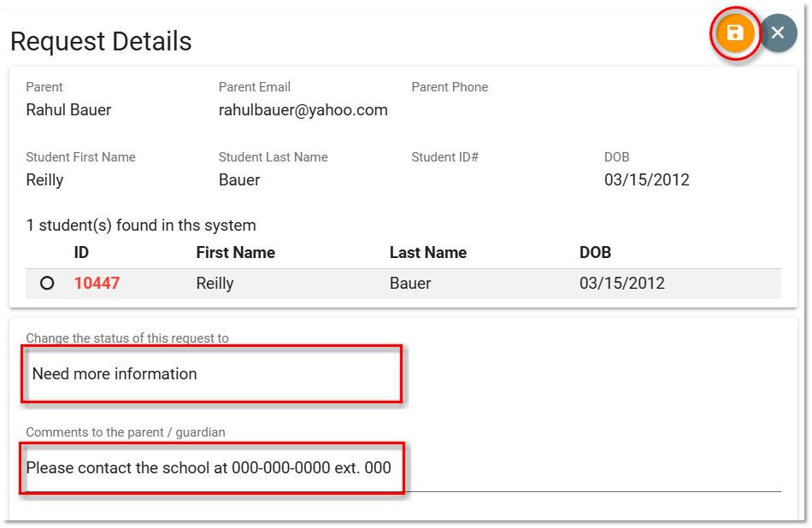The width and height of the screenshot is (812, 528).
Task: Click the 03/15/2012 date in the student row
Action: pyautogui.click(x=622, y=283)
